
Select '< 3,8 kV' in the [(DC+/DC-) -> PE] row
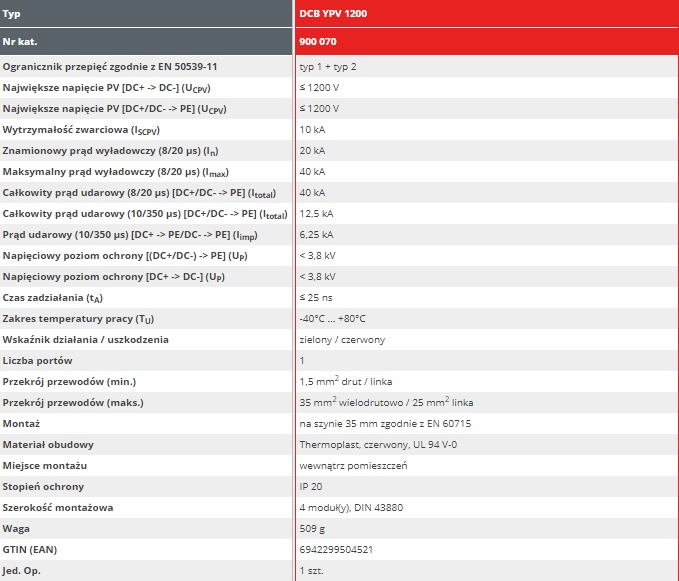pyautogui.click(x=317, y=255)
